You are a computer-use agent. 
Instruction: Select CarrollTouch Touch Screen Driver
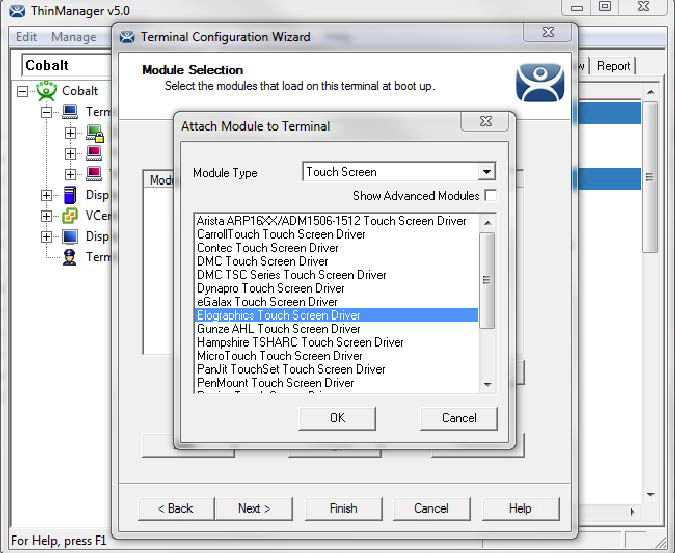[x=336, y=235]
